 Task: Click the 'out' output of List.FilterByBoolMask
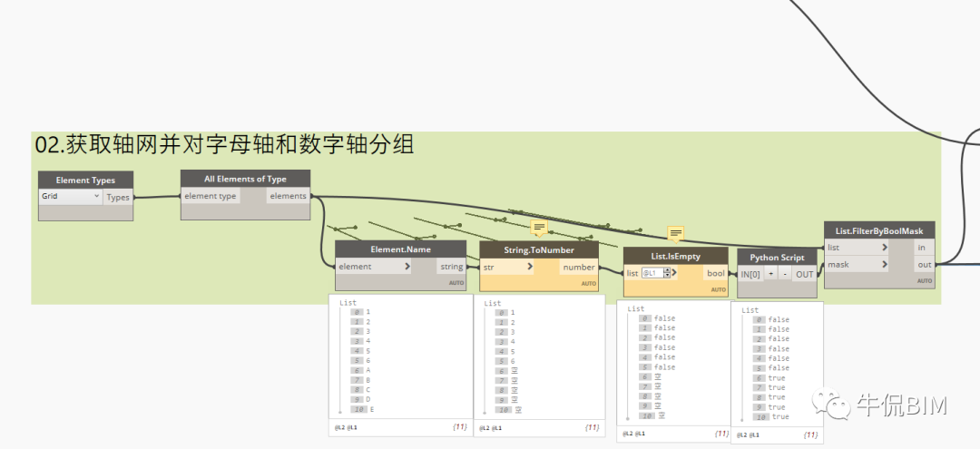925,265
